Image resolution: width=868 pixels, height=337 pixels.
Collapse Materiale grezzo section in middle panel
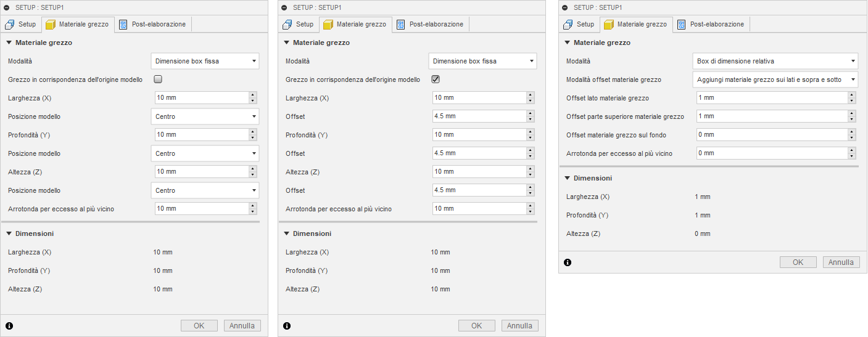(287, 43)
